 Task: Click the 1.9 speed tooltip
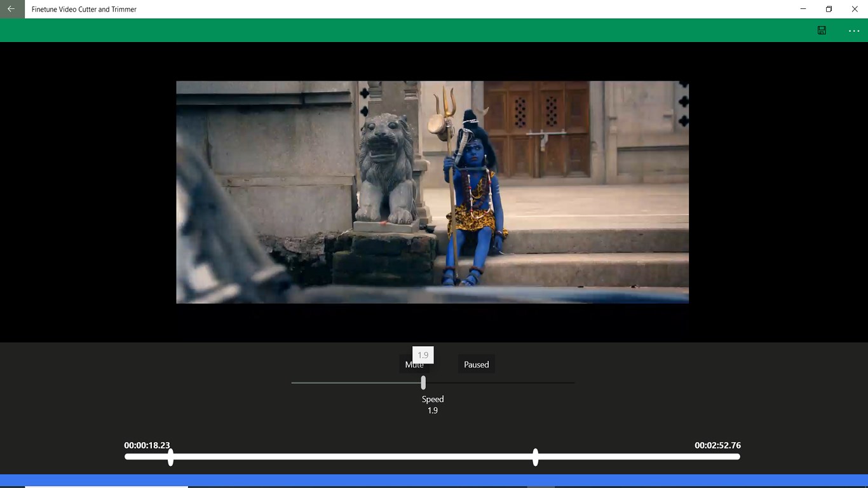pyautogui.click(x=423, y=354)
